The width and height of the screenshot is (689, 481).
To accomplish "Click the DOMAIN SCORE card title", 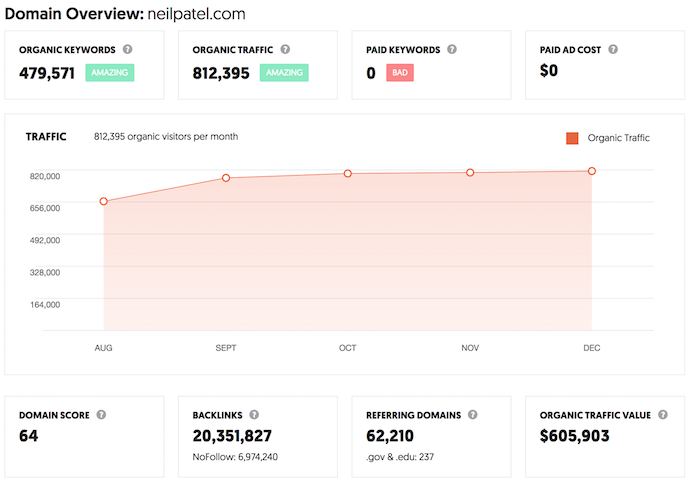I will pos(54,415).
